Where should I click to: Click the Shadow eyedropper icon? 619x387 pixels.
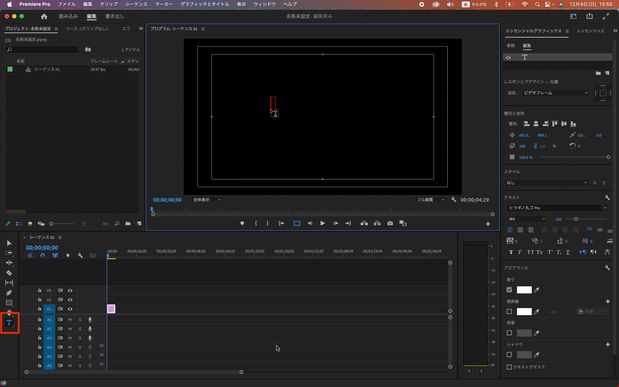point(537,355)
